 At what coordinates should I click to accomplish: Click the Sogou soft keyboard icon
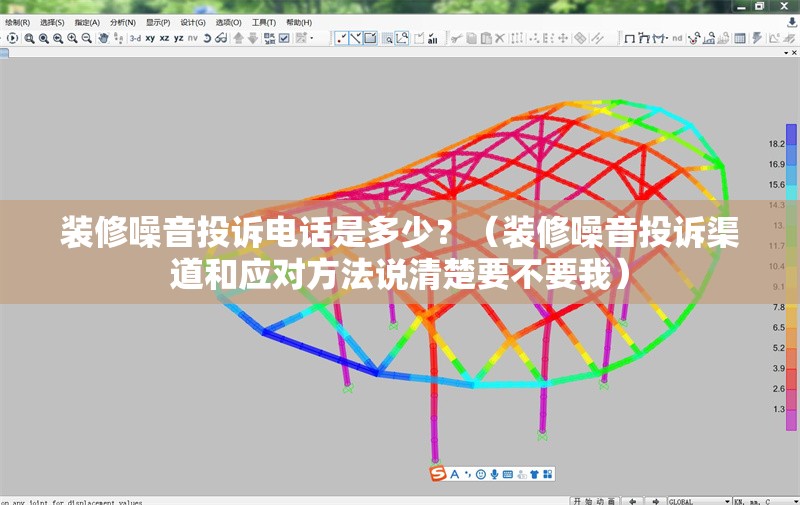coord(508,474)
